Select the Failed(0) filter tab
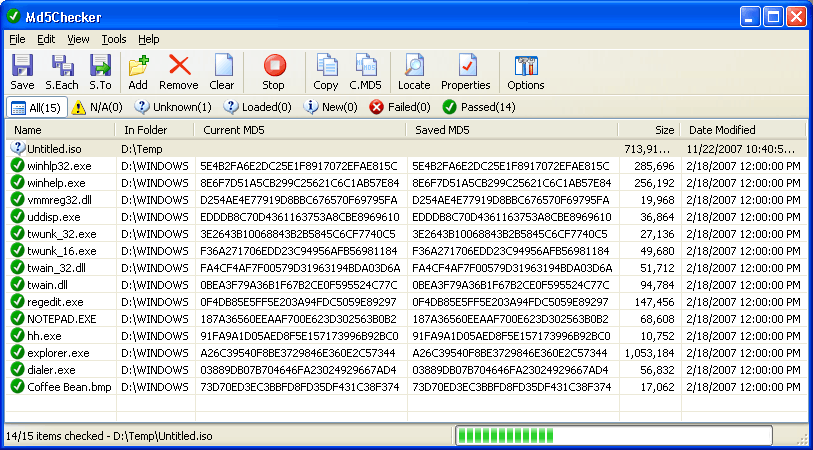The height and width of the screenshot is (450, 813). pos(400,107)
